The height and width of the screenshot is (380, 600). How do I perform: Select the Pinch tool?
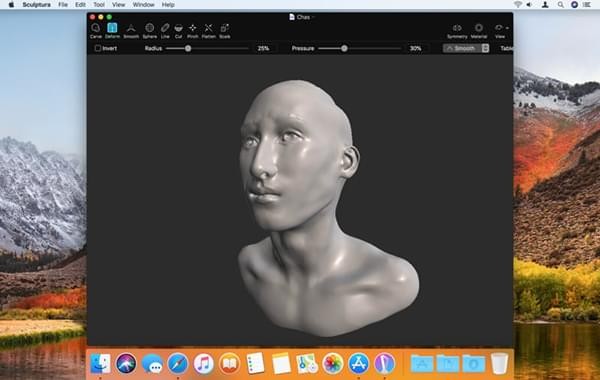(x=192, y=31)
